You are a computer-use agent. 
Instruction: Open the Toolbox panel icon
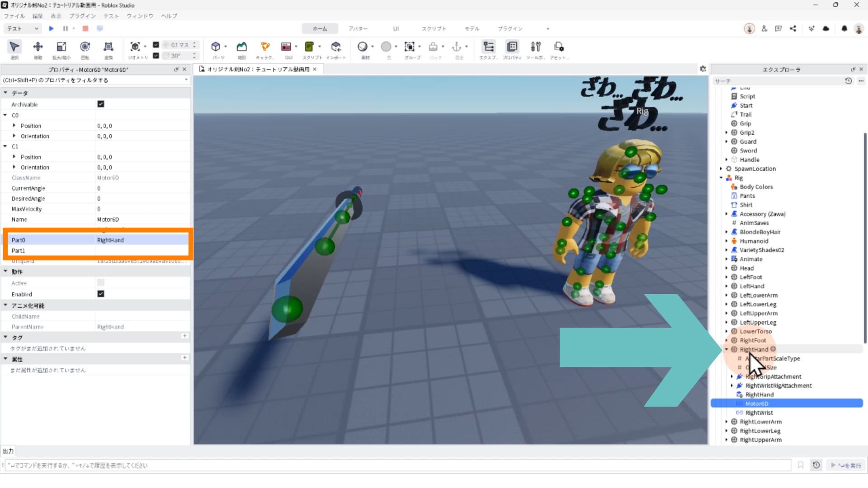click(x=535, y=47)
